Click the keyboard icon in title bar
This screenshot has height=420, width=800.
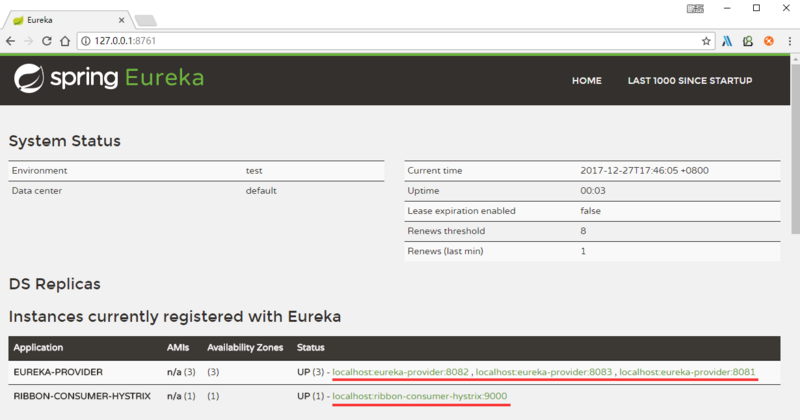695,8
